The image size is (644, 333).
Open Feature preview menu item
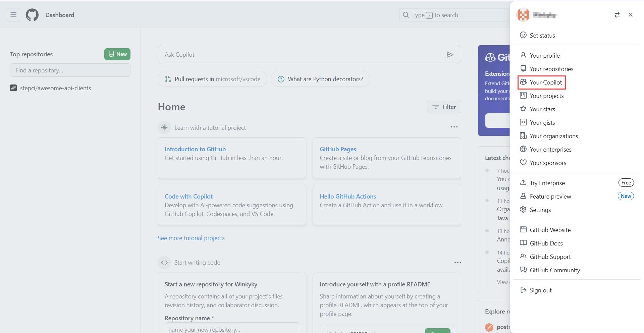(x=577, y=196)
